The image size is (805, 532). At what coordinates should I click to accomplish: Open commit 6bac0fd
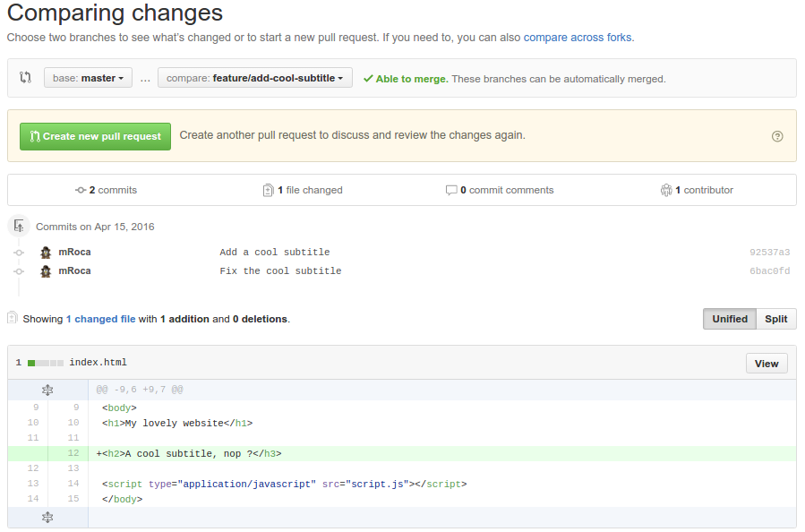(x=770, y=270)
